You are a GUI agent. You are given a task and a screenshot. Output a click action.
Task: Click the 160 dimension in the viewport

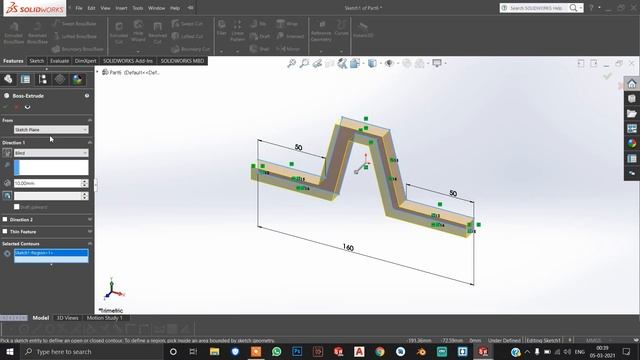[x=348, y=247]
